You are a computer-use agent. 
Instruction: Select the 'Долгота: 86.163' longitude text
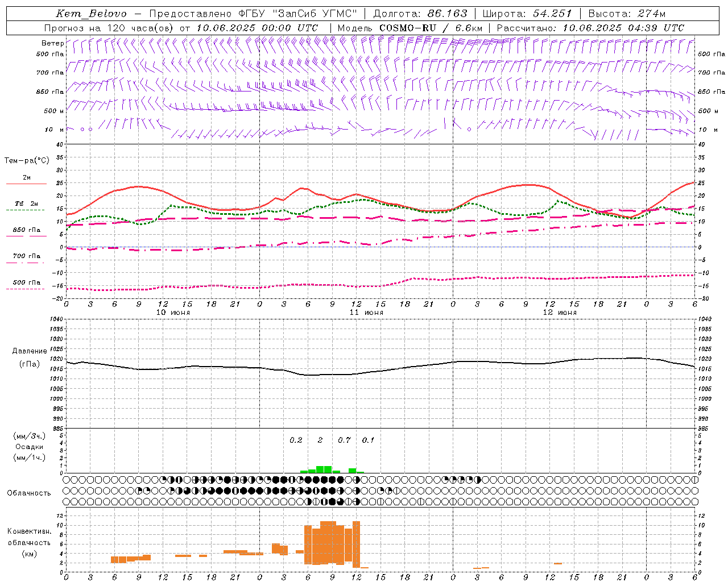[420, 14]
